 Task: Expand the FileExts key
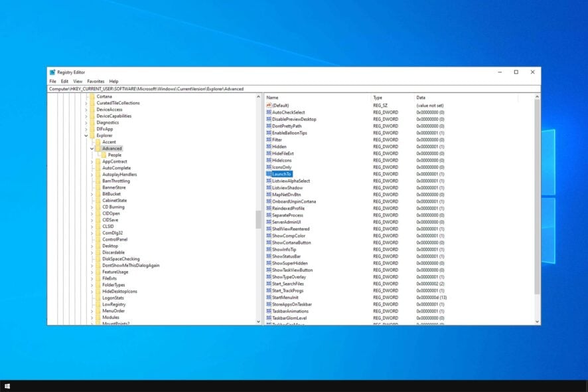point(92,278)
